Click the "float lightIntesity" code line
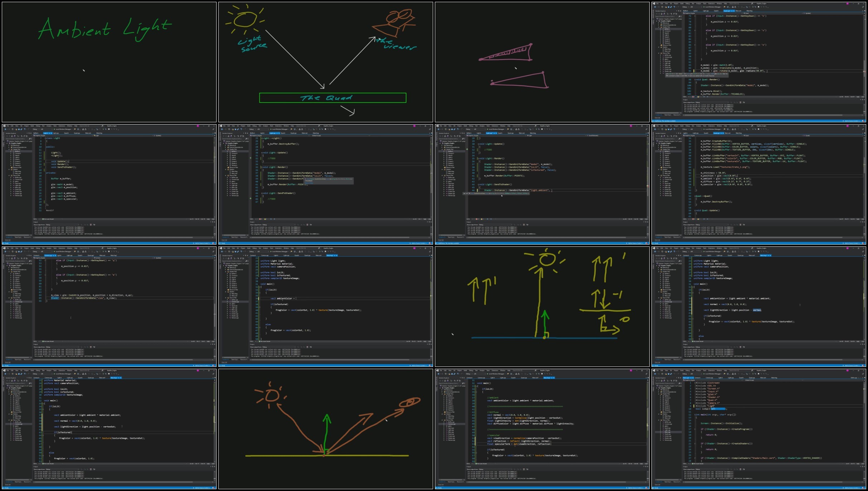 click(x=519, y=421)
